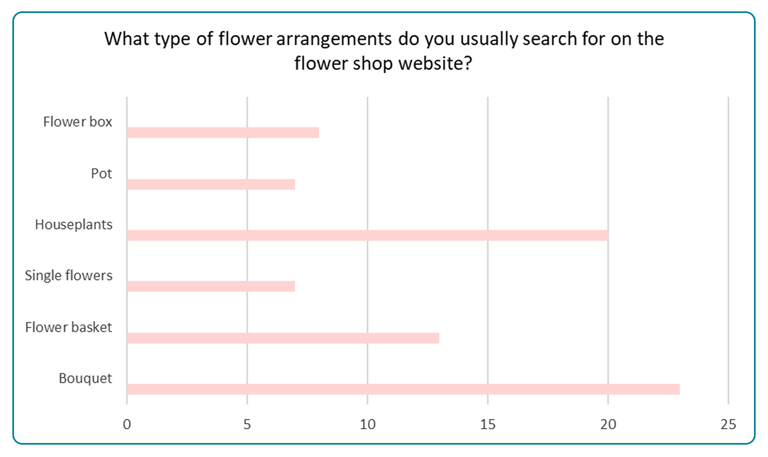Select the Flower basket category label
The height and width of the screenshot is (457, 768).
coord(69,327)
